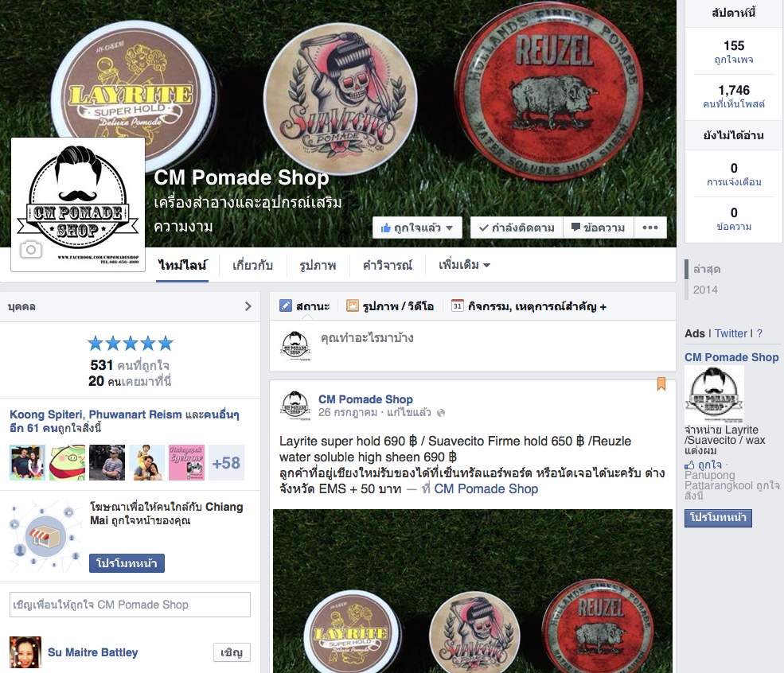Open the Reviews (คำวิจารณ์) tab
Screen dimensions: 784x673
[x=388, y=266]
